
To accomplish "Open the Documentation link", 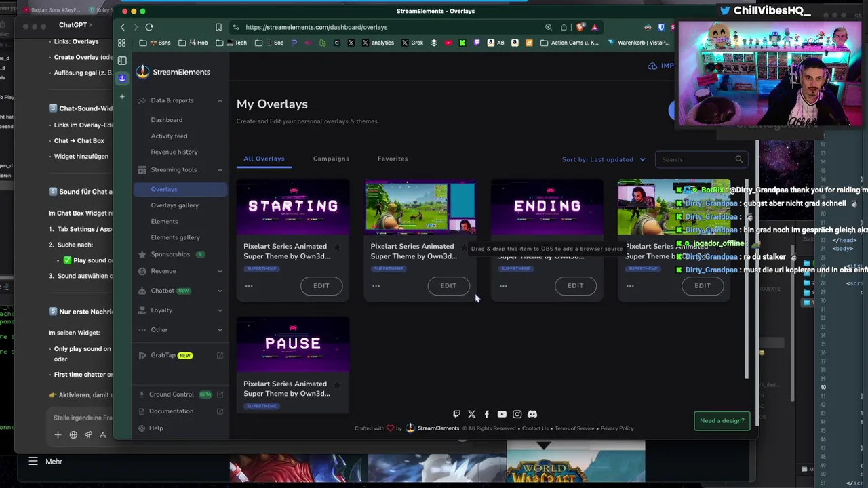I will coord(180,411).
